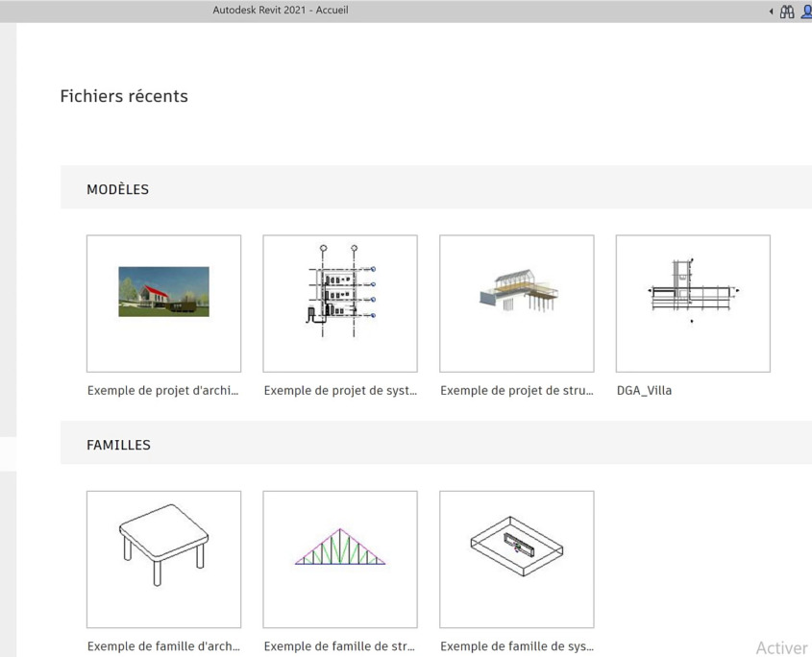Click the 'Exemple de famille de str...' label
Image resolution: width=812 pixels, height=657 pixels.
pyautogui.click(x=340, y=646)
